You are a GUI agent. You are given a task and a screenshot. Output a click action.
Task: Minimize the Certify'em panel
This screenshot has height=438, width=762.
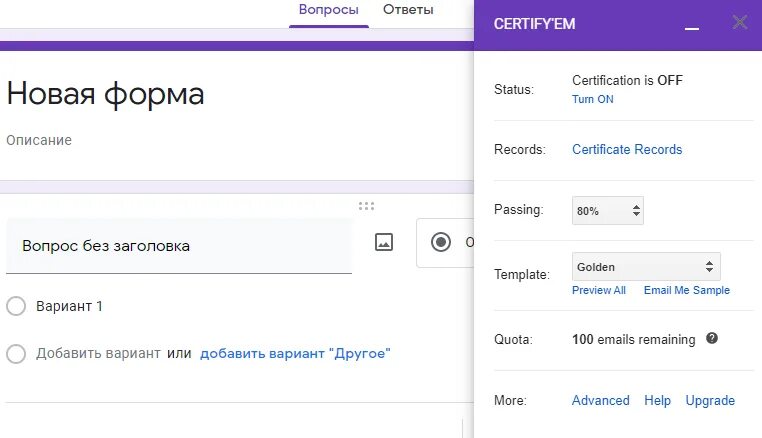(692, 24)
